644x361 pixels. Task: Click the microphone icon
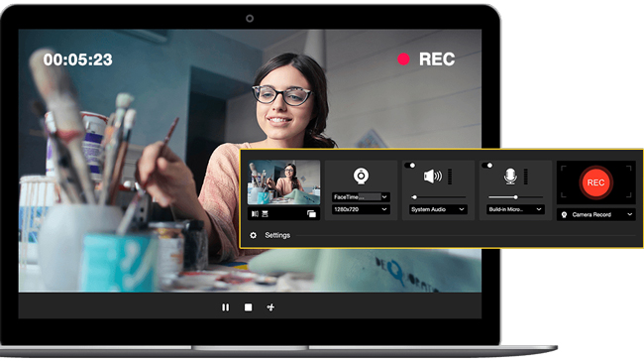coord(510,176)
